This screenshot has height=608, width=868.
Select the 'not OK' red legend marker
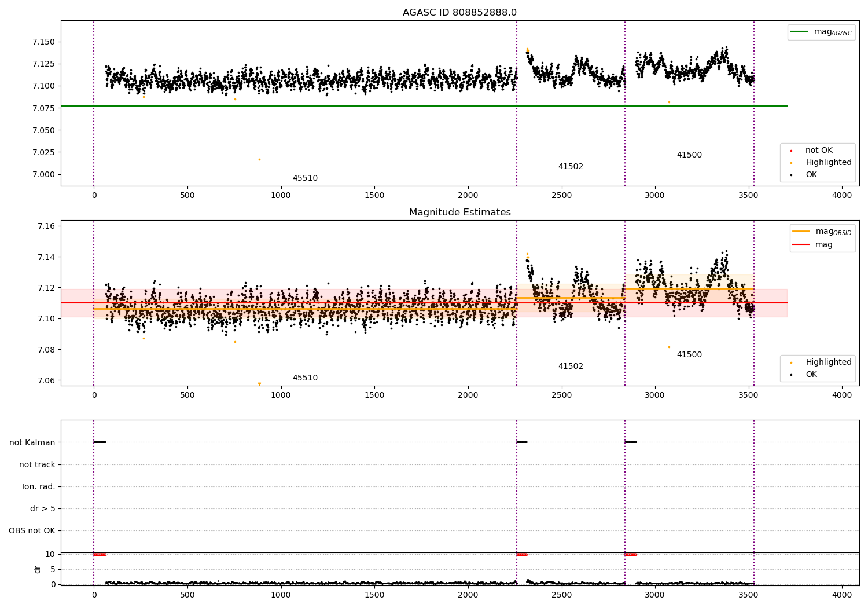point(791,151)
